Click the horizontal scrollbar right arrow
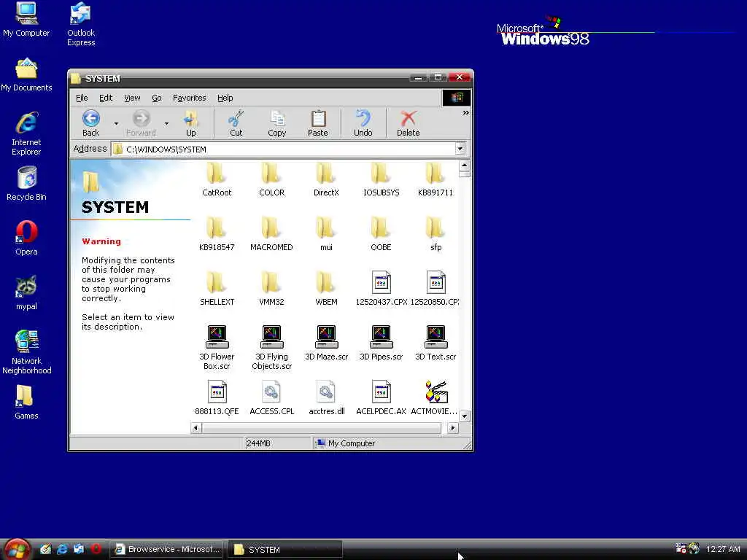This screenshot has width=747, height=560. pyautogui.click(x=452, y=427)
